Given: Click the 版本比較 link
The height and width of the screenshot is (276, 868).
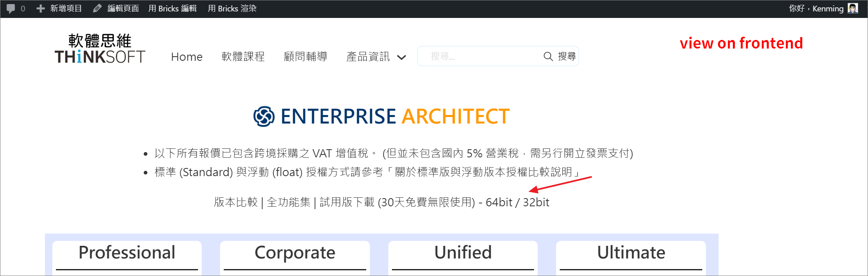Looking at the screenshot, I should pyautogui.click(x=236, y=202).
